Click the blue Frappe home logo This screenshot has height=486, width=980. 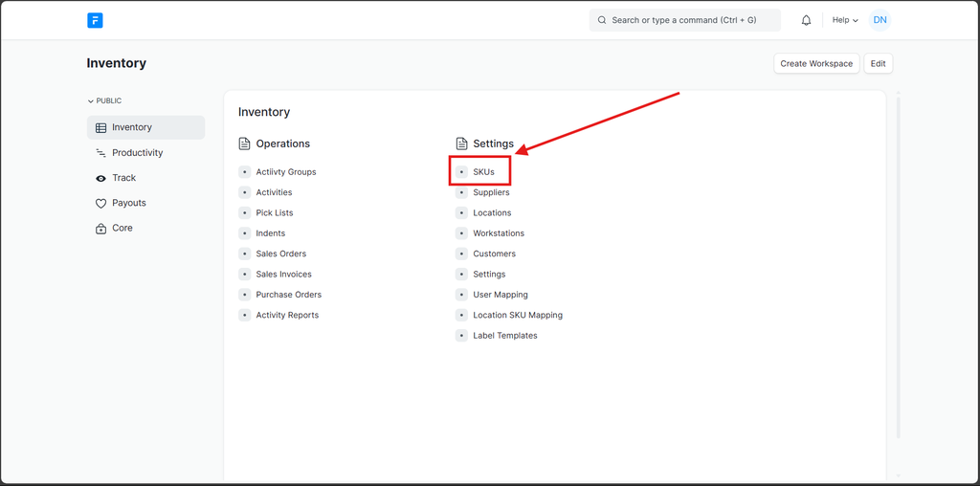pyautogui.click(x=95, y=21)
